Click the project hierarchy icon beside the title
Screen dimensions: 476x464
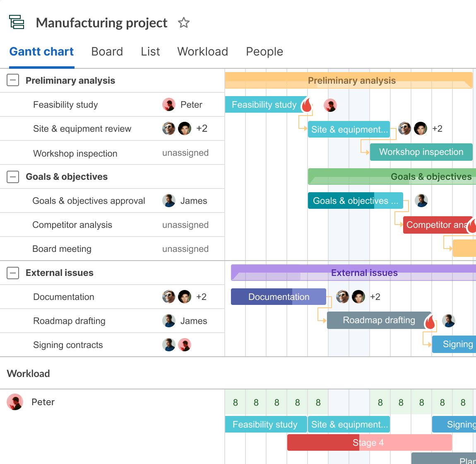point(17,22)
